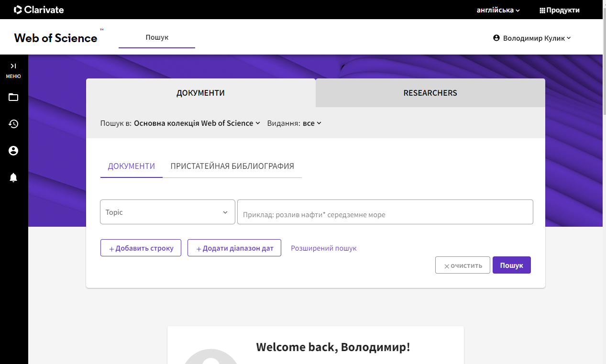Select the ПРИСТАТЕЙНАЯ БИБЛИОГРАФИЯ tab
The height and width of the screenshot is (364, 606).
coord(232,166)
